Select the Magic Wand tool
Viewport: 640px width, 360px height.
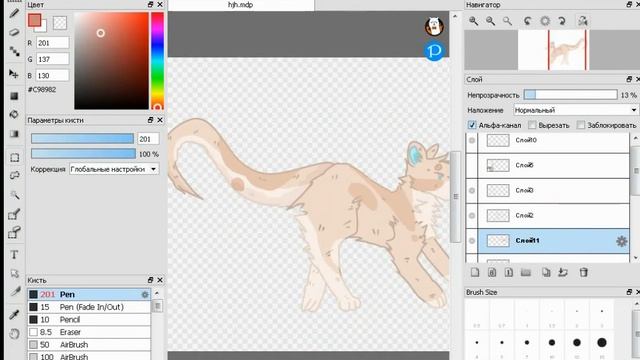(x=14, y=195)
